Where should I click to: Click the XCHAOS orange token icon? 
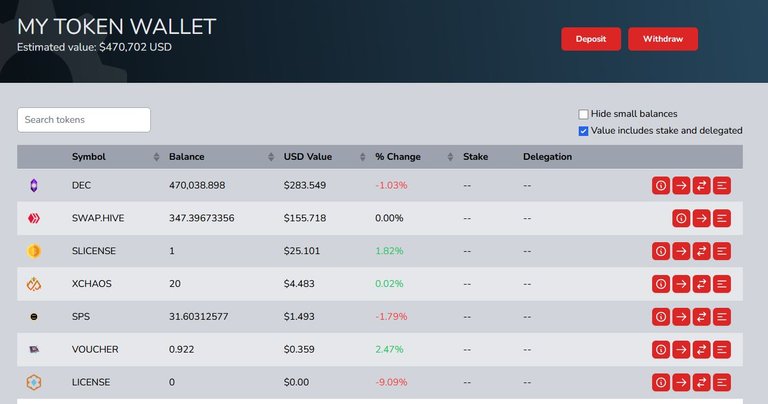coord(34,284)
